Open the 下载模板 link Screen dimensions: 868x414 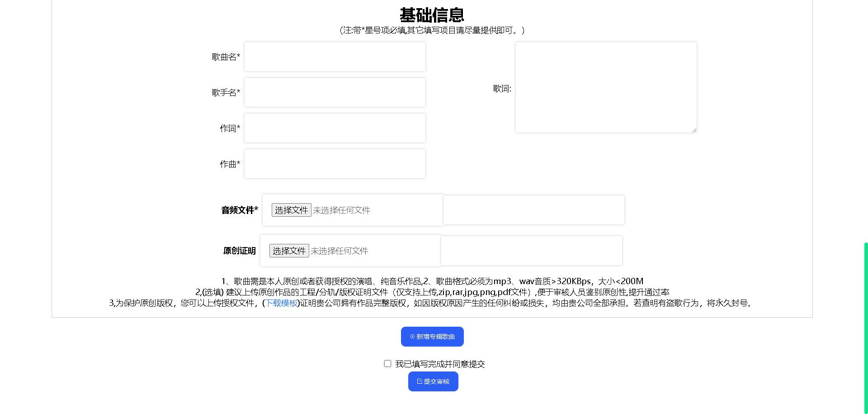[281, 303]
